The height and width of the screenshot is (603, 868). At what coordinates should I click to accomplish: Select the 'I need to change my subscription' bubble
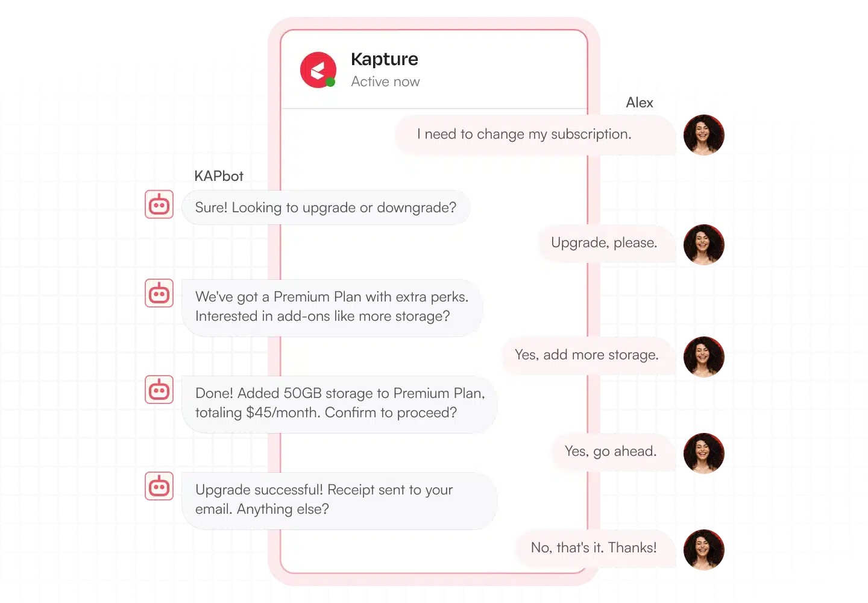point(536,134)
